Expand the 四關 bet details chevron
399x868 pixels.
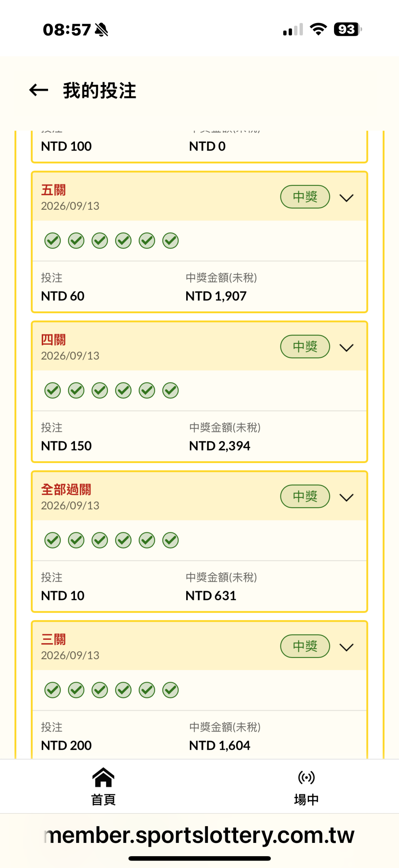pyautogui.click(x=347, y=348)
